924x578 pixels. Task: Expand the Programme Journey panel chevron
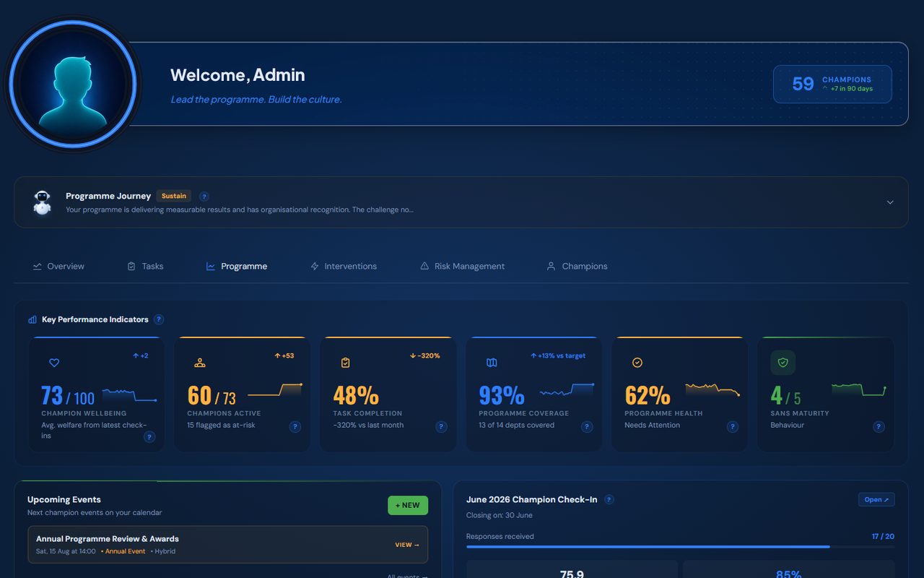[890, 202]
